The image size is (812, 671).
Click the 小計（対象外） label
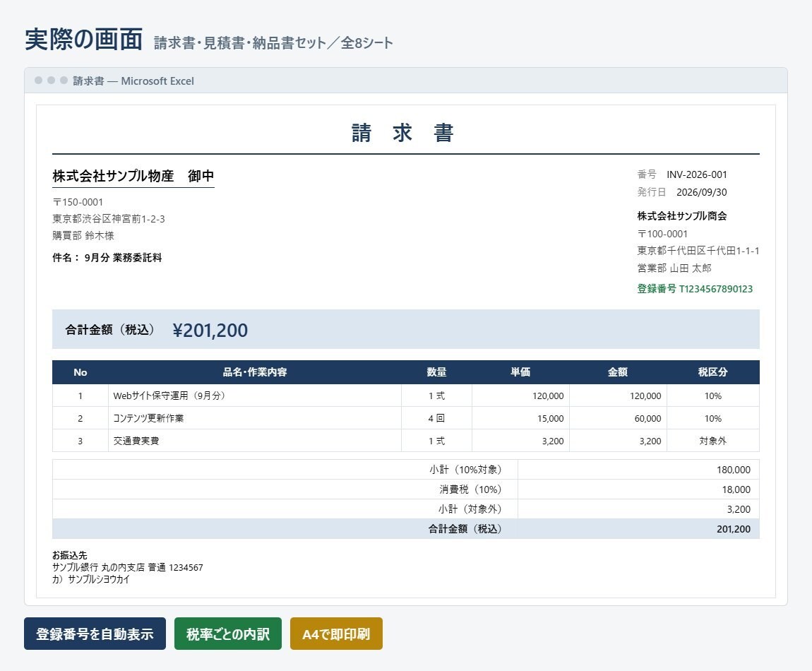pos(470,509)
